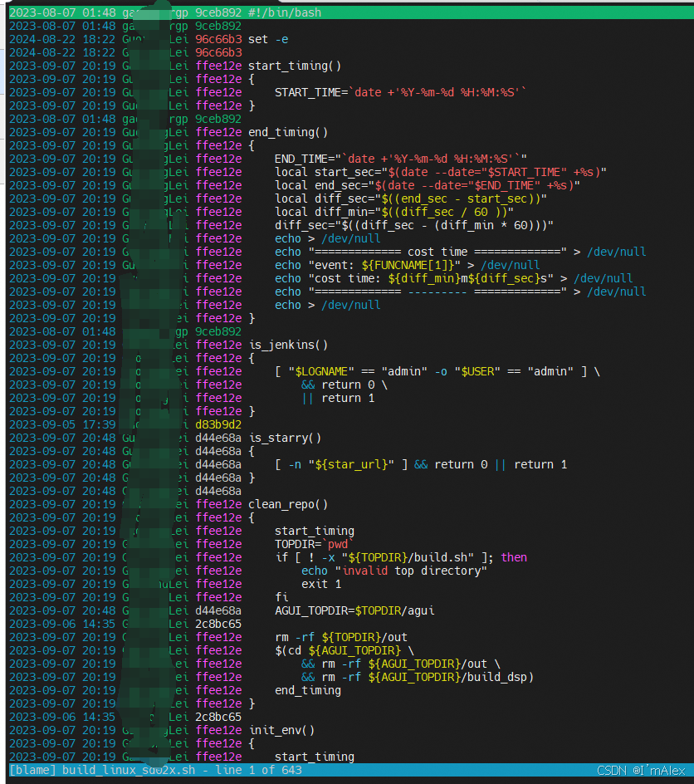Click hash 'ffee12e' on the 'exit 1' row

[x=218, y=584]
